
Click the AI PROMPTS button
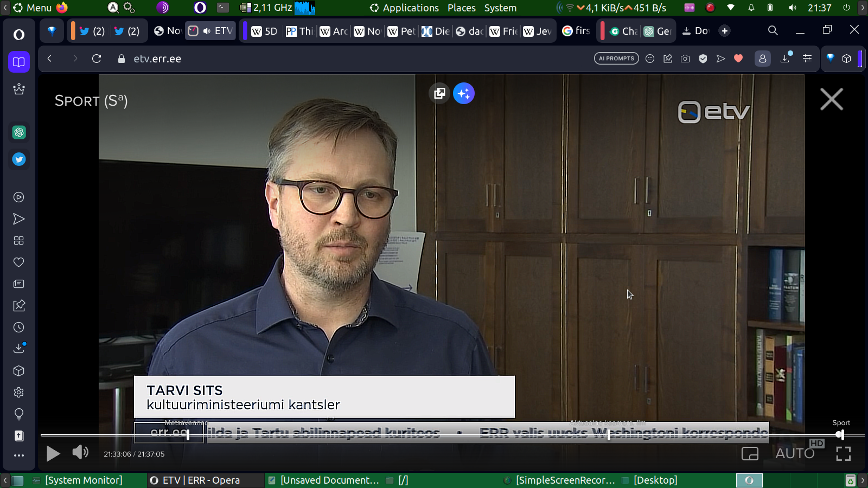pos(616,59)
